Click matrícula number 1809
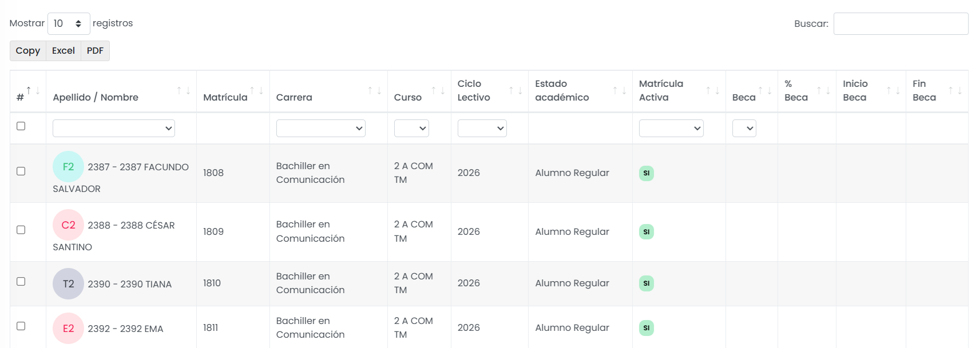Image resolution: width=980 pixels, height=348 pixels. (x=213, y=231)
